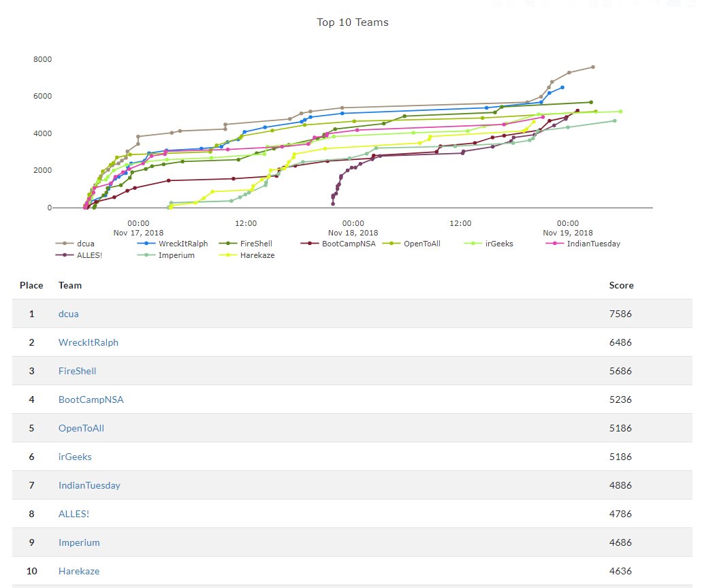Screen dimensions: 702x588
Task: Toggle FireShell legend entry
Action: click(246, 244)
